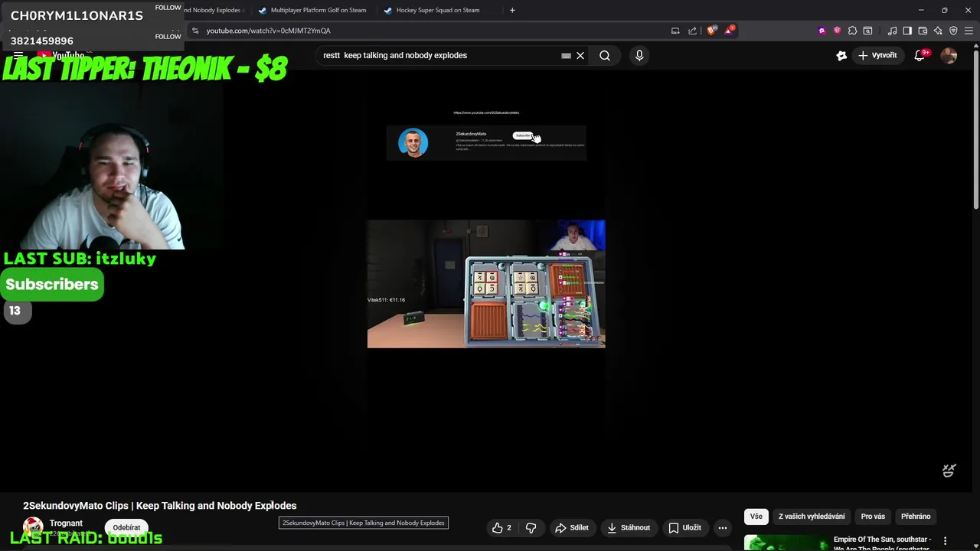Open the media control music note icon
Image resolution: width=980 pixels, height=551 pixels.
(892, 31)
